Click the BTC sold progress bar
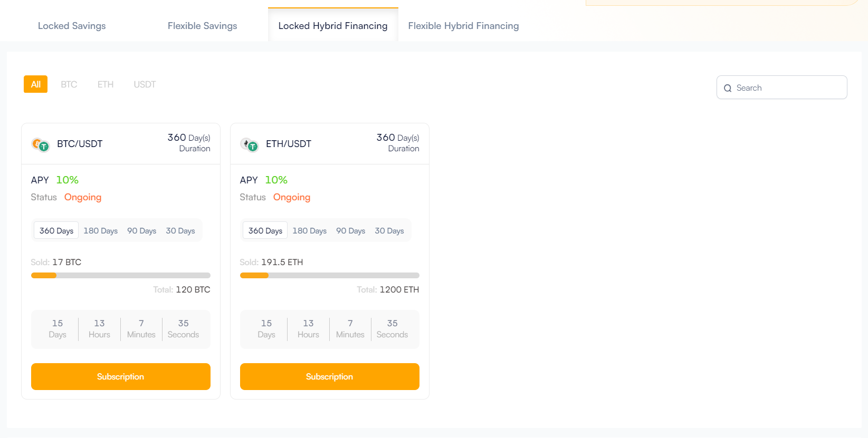This screenshot has width=868, height=438. tap(121, 275)
